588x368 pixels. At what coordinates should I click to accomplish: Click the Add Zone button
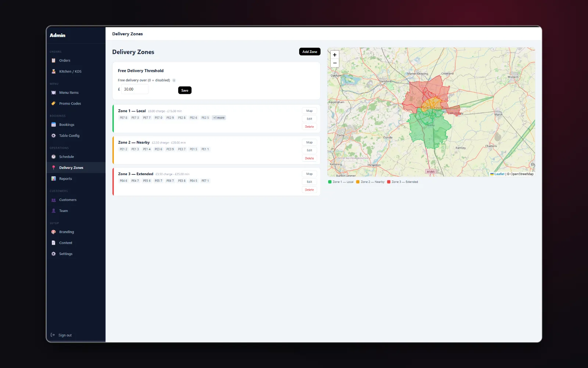coord(310,52)
